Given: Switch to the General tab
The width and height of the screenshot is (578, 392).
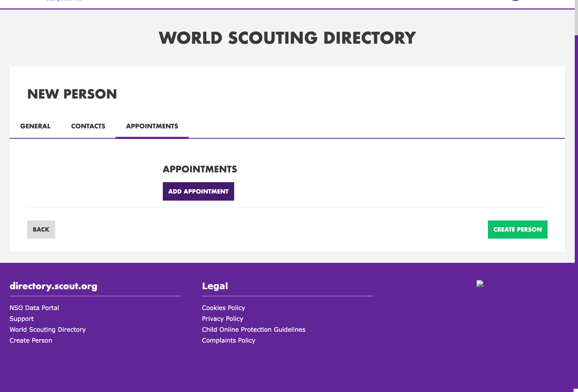Looking at the screenshot, I should 35,126.
